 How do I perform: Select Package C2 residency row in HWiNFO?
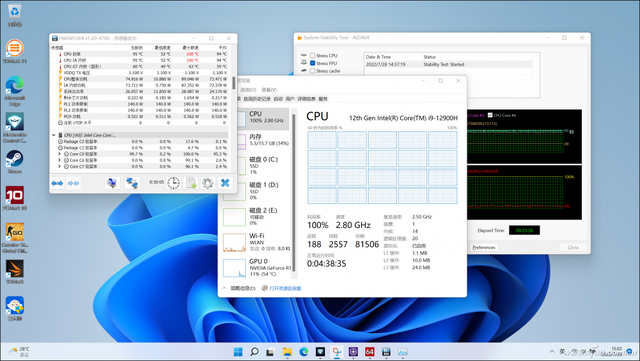point(139,141)
